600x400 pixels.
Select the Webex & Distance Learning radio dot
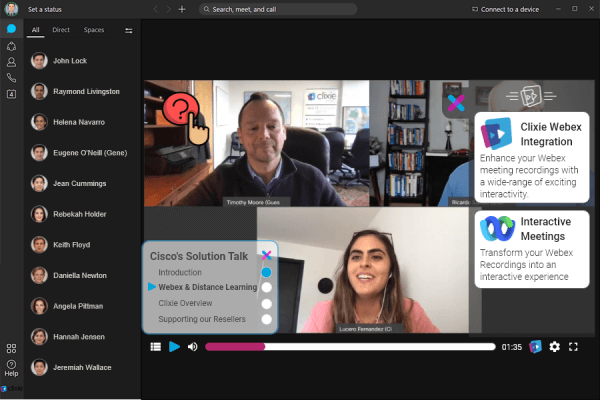pos(266,287)
